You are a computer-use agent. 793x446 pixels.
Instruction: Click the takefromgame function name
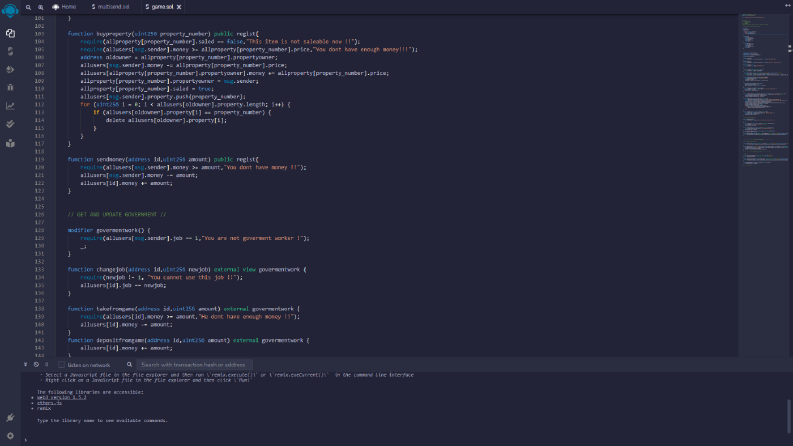tap(116, 308)
